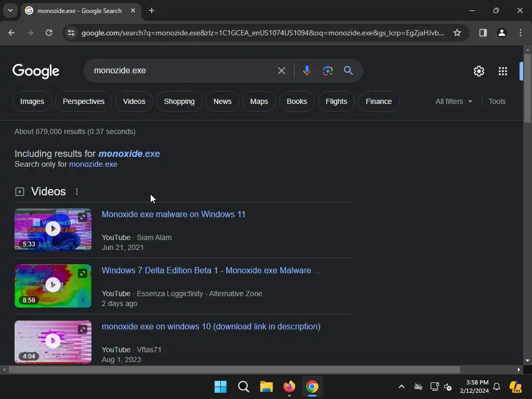Play the 8:59 video thumbnail
The width and height of the screenshot is (532, 399).
point(53,285)
